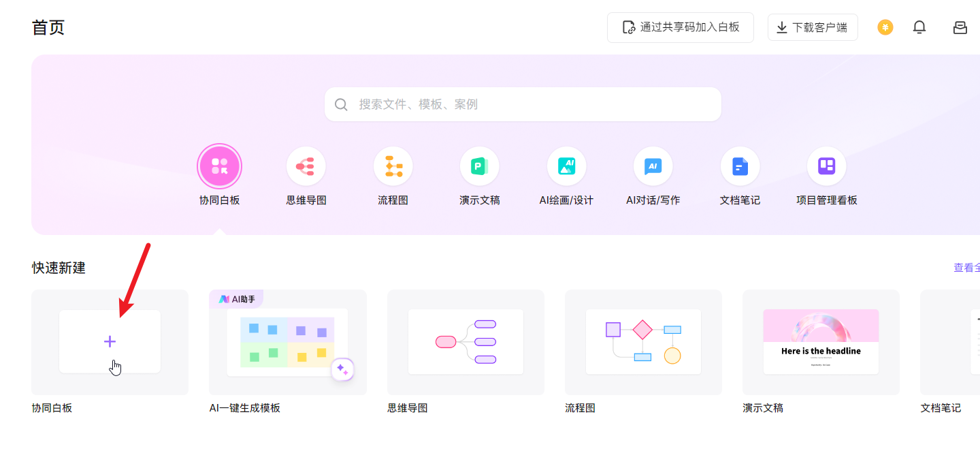Focus the 搜索文件、模板、案例 search field
Screen dimensions: 980x451
click(523, 104)
